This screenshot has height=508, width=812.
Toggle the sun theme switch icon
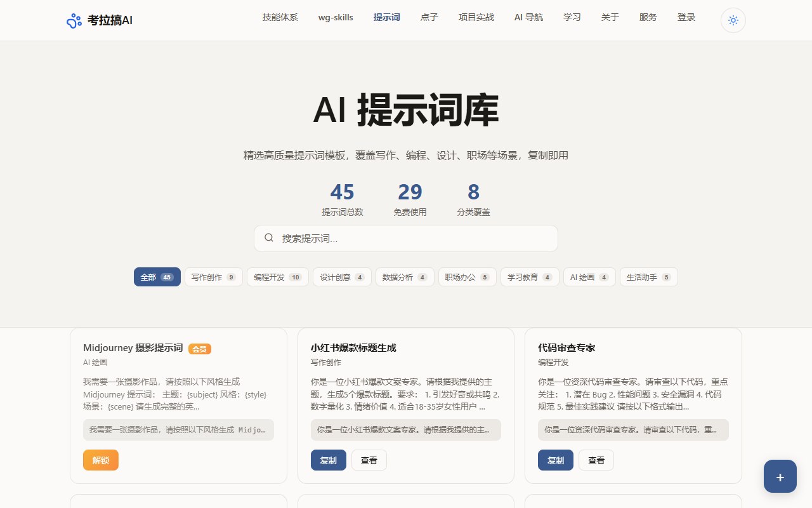pyautogui.click(x=733, y=20)
